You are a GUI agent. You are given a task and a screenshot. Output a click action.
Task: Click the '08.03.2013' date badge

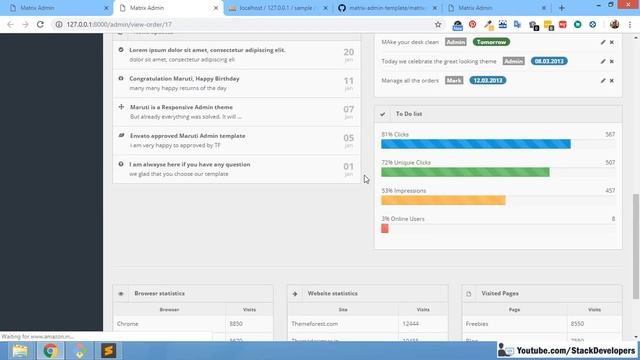[549, 61]
